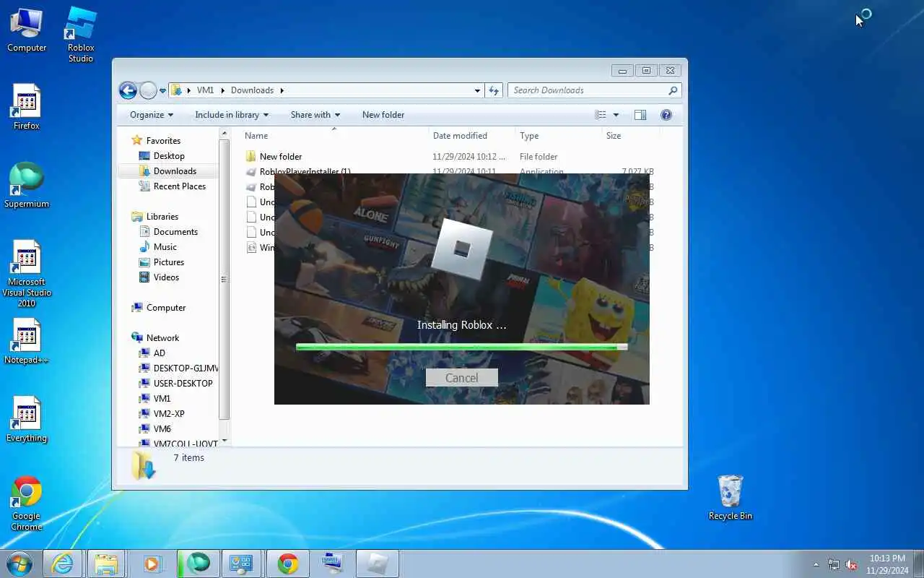Open the control panel taskbar icon

pyautogui.click(x=242, y=564)
